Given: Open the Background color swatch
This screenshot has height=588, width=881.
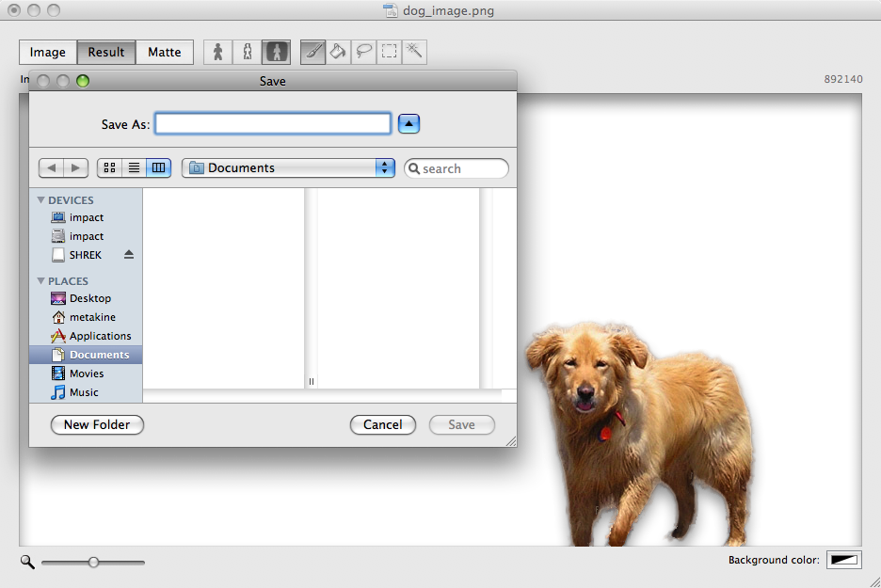Looking at the screenshot, I should pos(843,560).
